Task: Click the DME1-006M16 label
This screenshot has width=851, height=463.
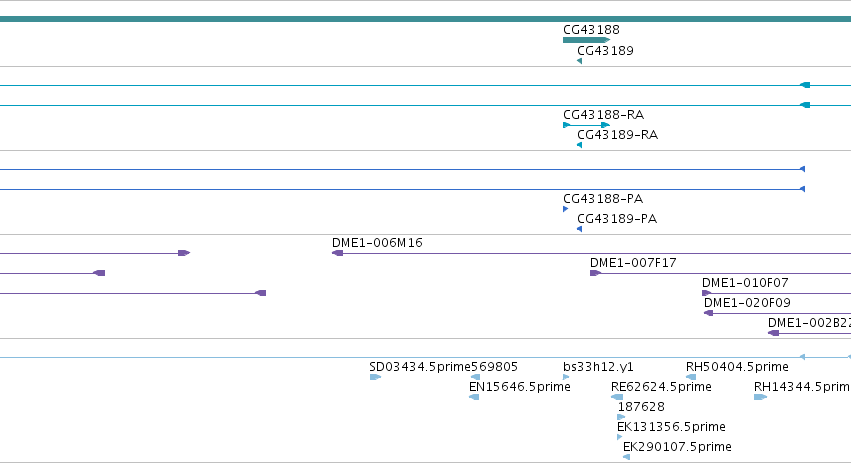Action: click(x=377, y=243)
